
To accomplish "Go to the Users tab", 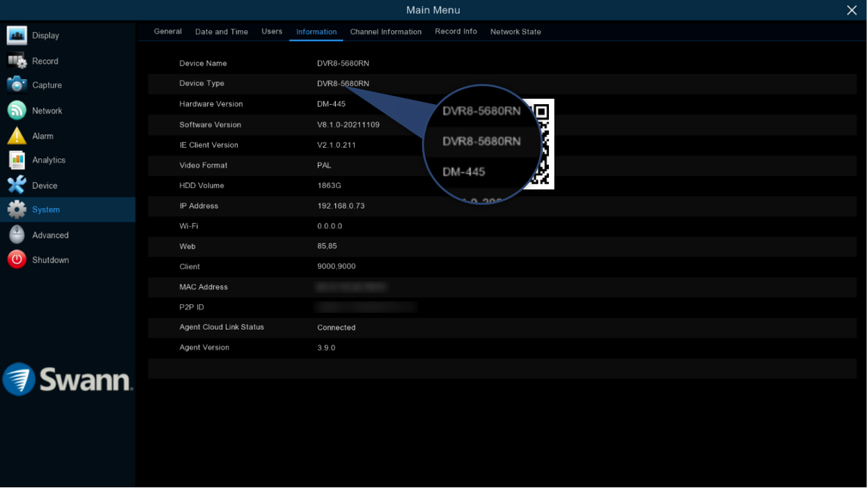I will point(272,32).
